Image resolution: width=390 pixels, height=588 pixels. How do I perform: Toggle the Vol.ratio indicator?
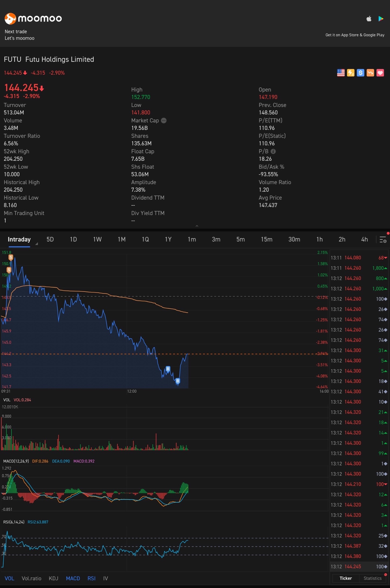(31, 578)
